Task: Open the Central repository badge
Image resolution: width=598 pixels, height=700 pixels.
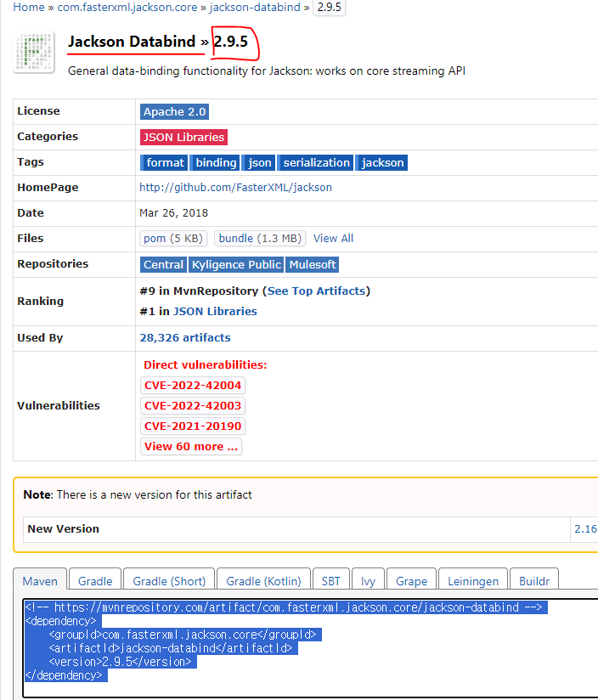Action: [x=163, y=265]
